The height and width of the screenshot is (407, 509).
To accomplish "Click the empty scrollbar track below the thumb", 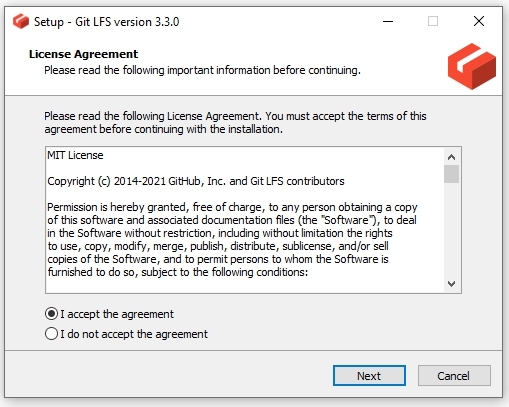I will (x=452, y=230).
